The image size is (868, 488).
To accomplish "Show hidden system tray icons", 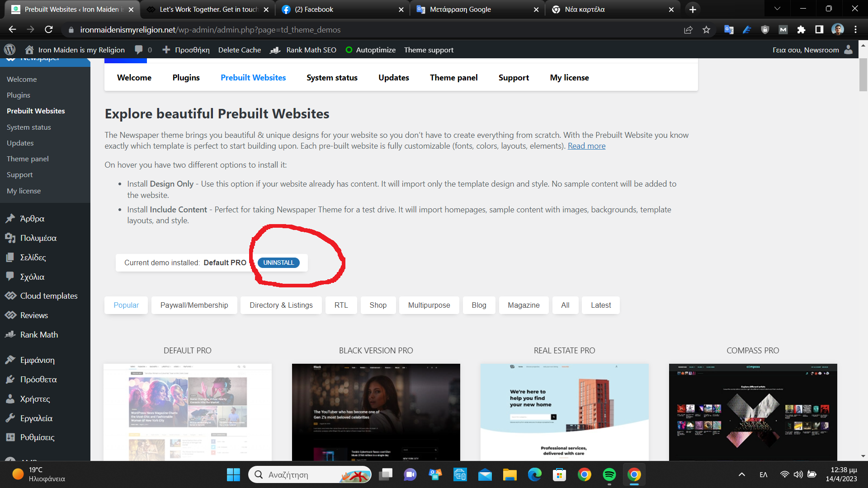I will [x=741, y=474].
